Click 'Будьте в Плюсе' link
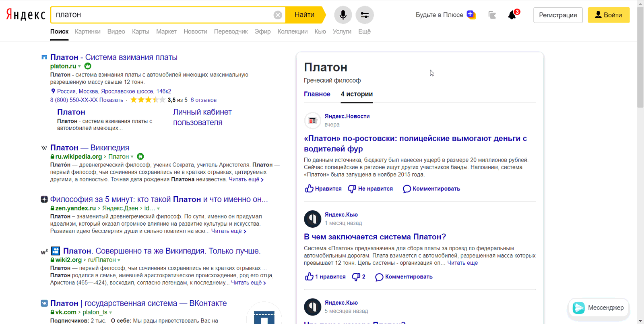This screenshot has height=324, width=644. pyautogui.click(x=440, y=15)
